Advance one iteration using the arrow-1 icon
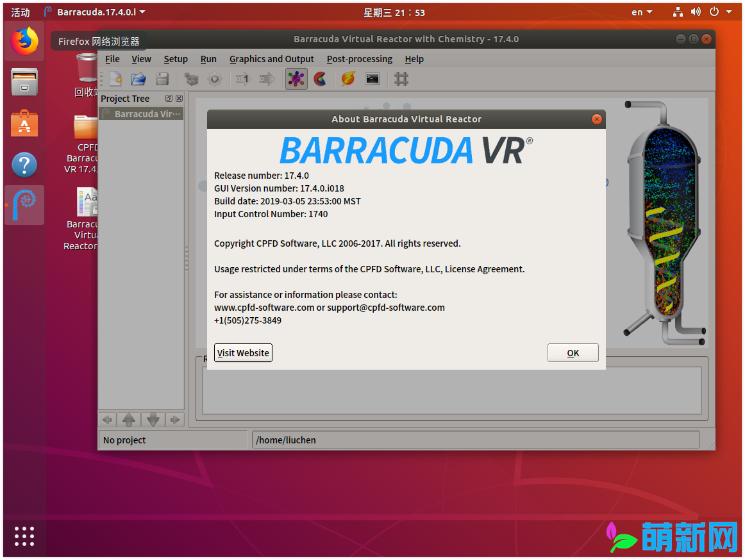 coord(242,78)
